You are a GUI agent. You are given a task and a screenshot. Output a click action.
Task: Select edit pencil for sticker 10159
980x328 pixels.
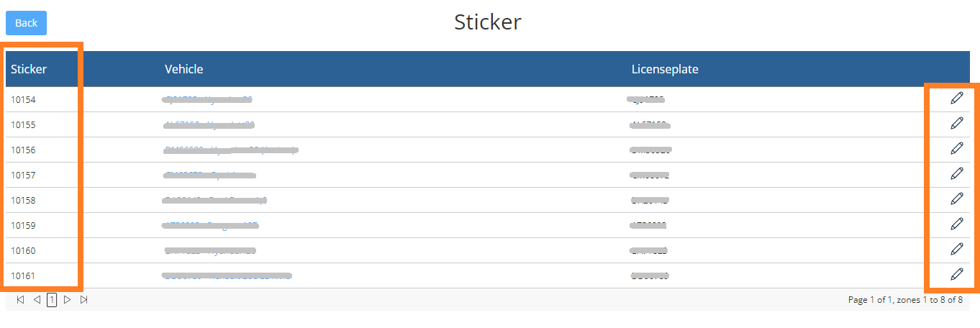pos(956,224)
